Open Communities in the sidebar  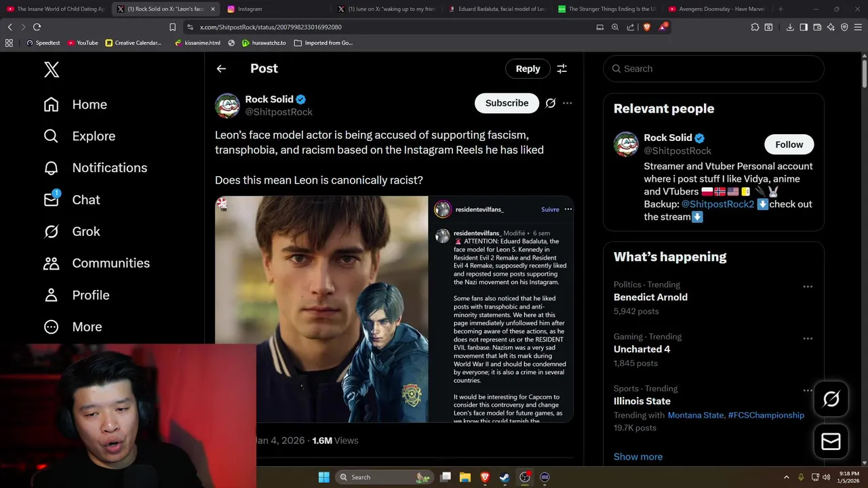(x=96, y=263)
